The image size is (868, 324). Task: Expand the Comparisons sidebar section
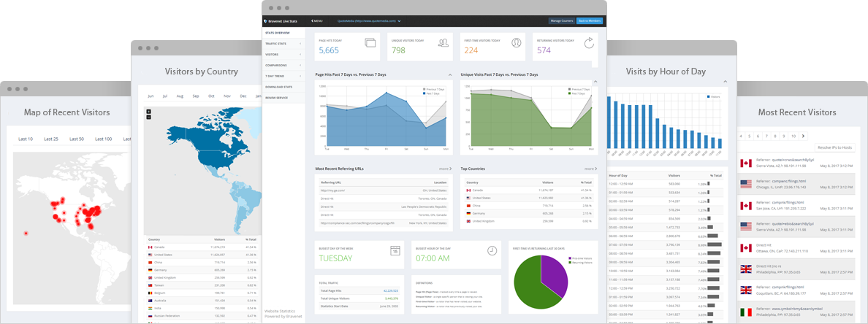pyautogui.click(x=284, y=65)
